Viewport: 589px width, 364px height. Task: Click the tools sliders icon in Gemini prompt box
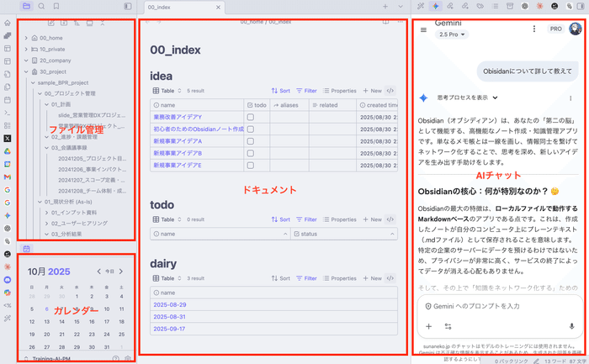(448, 326)
